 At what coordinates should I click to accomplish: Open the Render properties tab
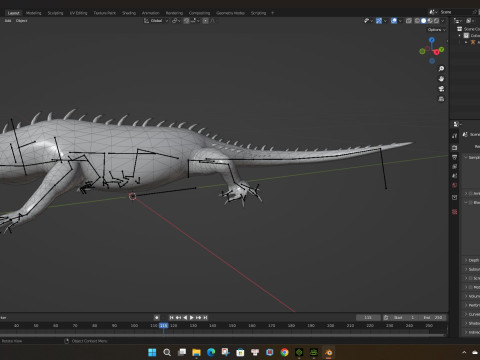pyautogui.click(x=455, y=147)
